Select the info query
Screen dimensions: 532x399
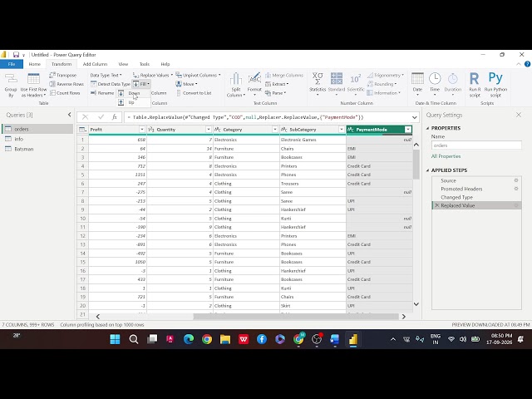(37, 139)
